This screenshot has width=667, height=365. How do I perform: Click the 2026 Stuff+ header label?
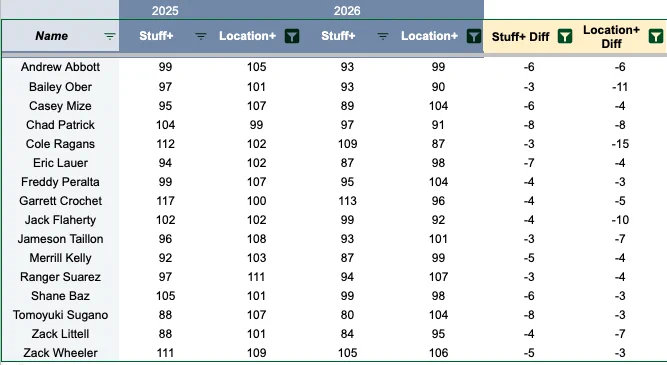(x=338, y=36)
